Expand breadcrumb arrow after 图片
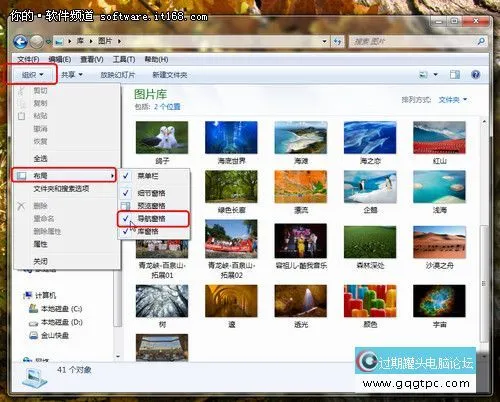 point(119,41)
